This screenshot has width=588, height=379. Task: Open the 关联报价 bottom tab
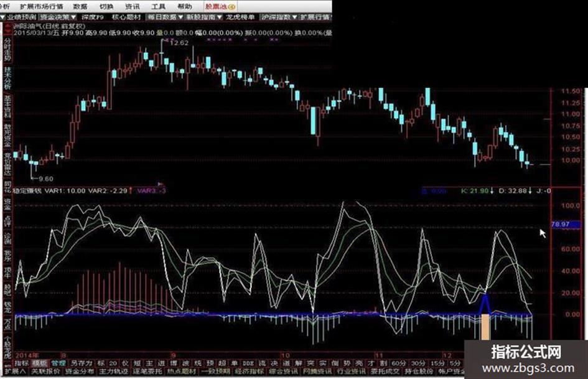[45, 371]
